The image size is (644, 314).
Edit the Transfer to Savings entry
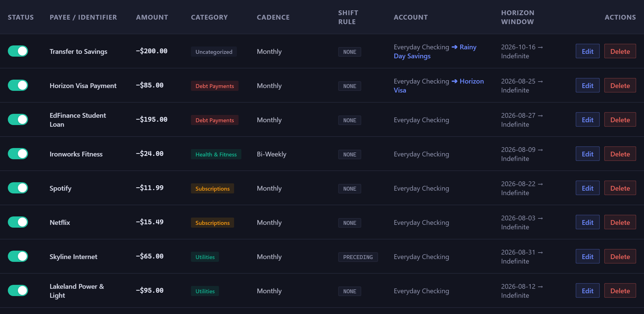[587, 51]
